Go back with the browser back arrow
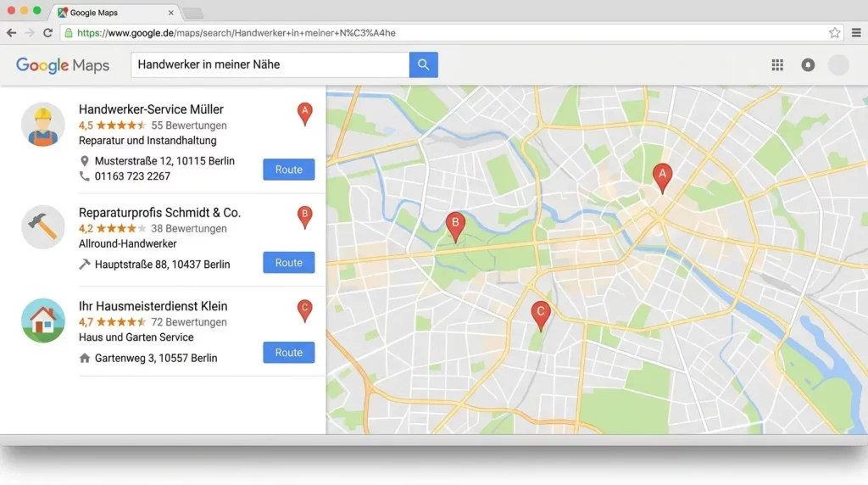868x485 pixels. point(11,33)
